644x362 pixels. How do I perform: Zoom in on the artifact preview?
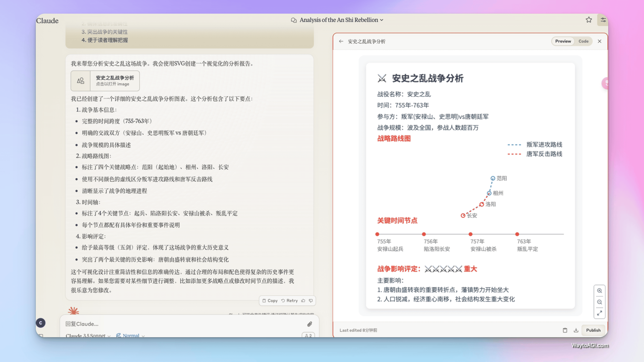[599, 290]
